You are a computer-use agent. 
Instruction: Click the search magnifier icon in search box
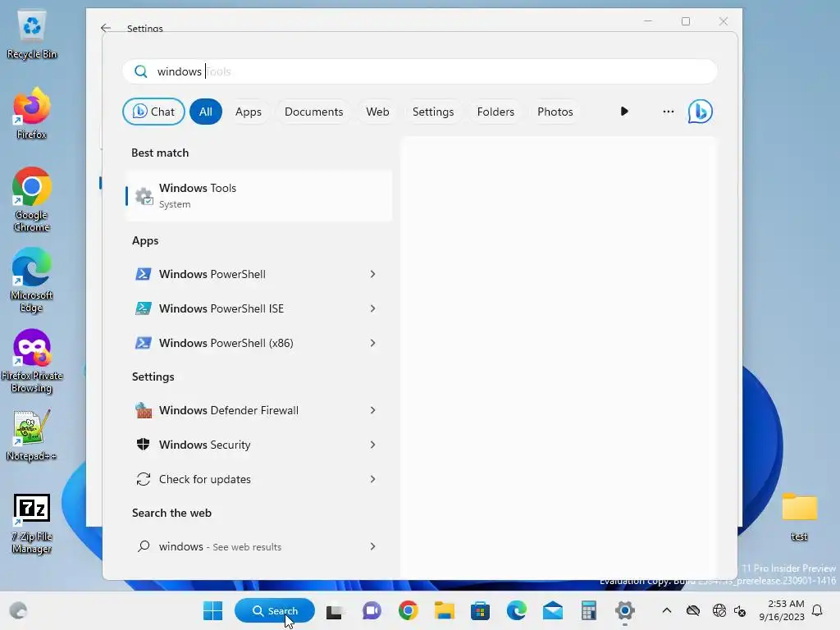[140, 71]
